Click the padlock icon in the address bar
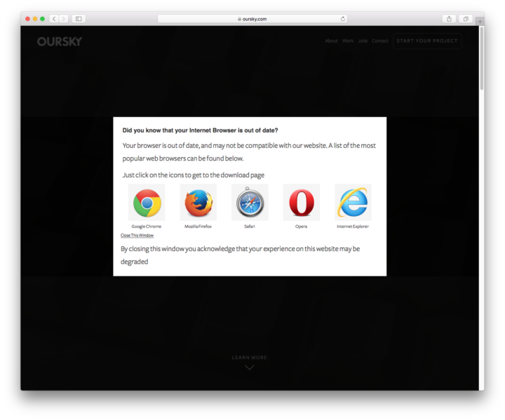Viewport: 505px width, 420px height. pyautogui.click(x=239, y=19)
